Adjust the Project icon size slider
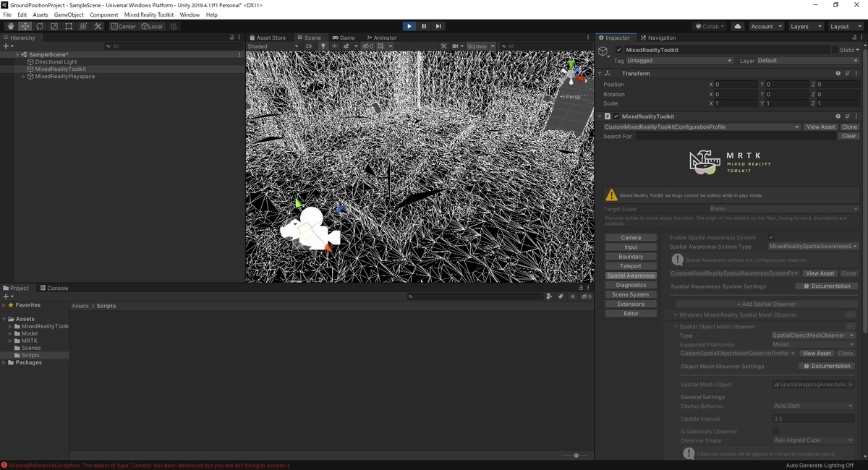 576,456
